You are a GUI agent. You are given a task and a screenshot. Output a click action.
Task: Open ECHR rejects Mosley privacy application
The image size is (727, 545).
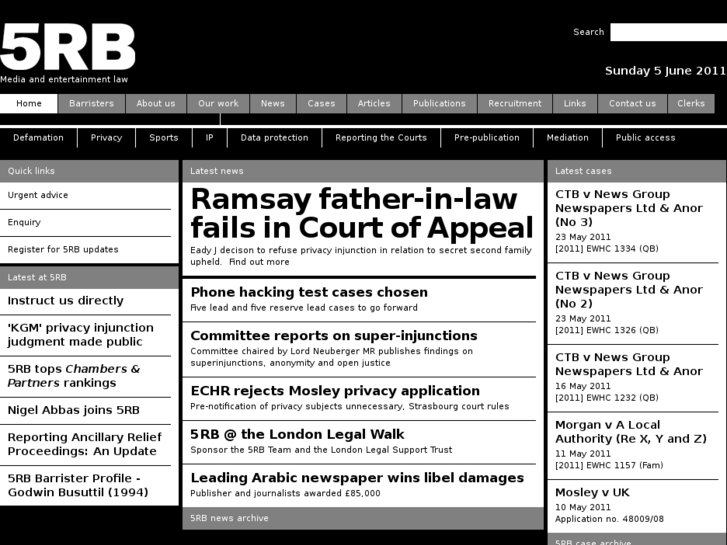[335, 391]
